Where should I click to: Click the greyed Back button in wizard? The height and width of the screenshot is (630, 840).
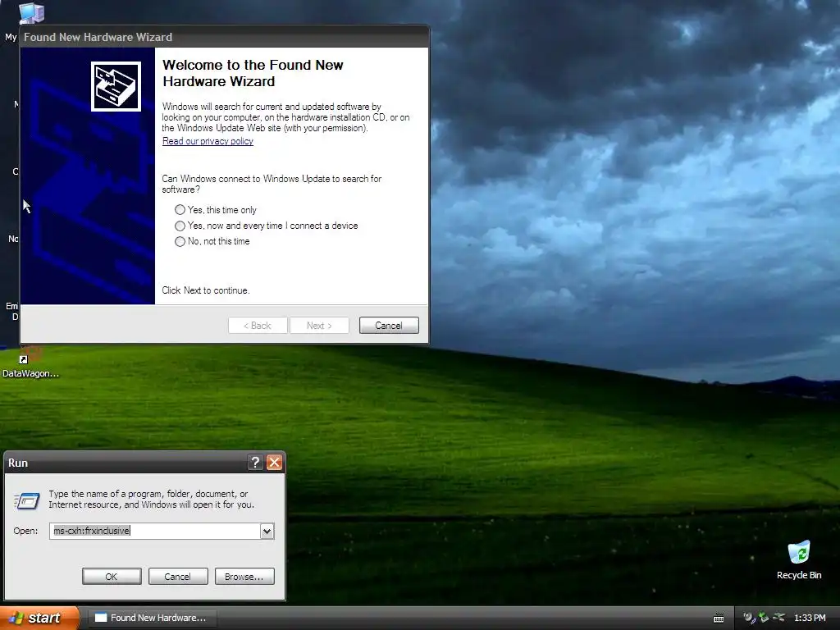point(258,325)
